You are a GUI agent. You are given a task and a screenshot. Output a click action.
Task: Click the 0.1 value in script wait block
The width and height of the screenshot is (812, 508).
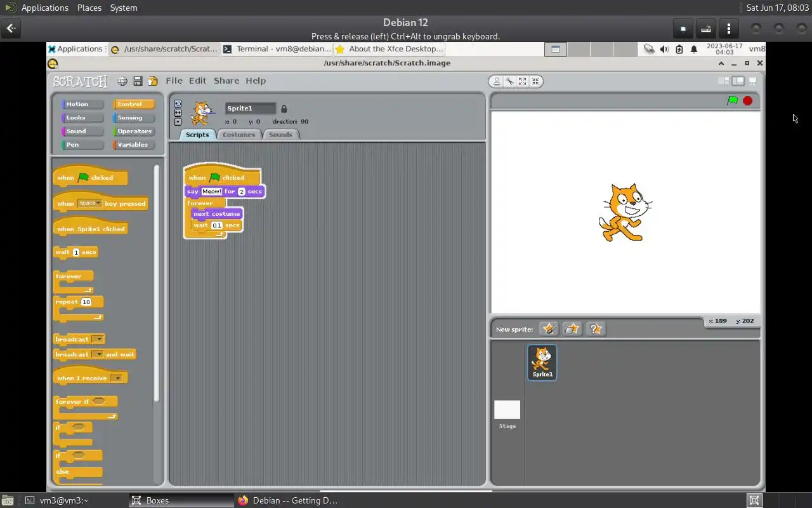tap(217, 225)
